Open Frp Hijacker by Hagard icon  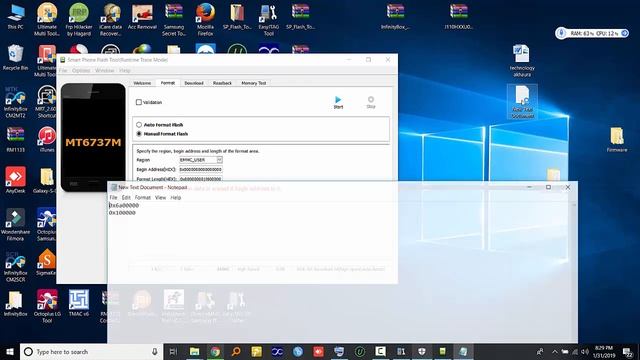coord(79,20)
